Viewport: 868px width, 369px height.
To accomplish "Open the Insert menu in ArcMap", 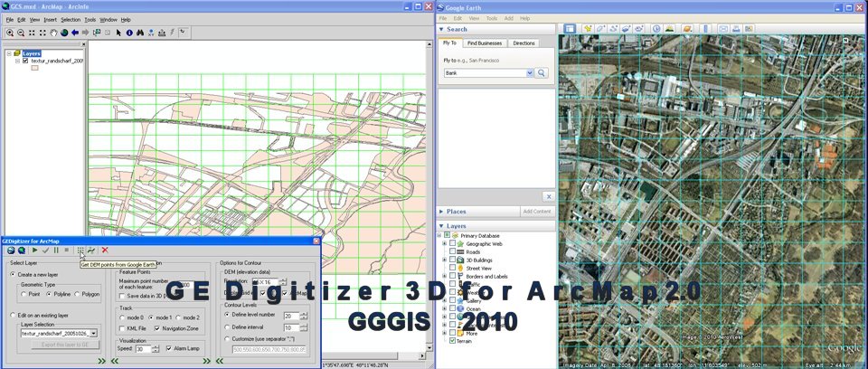I will click(x=50, y=19).
